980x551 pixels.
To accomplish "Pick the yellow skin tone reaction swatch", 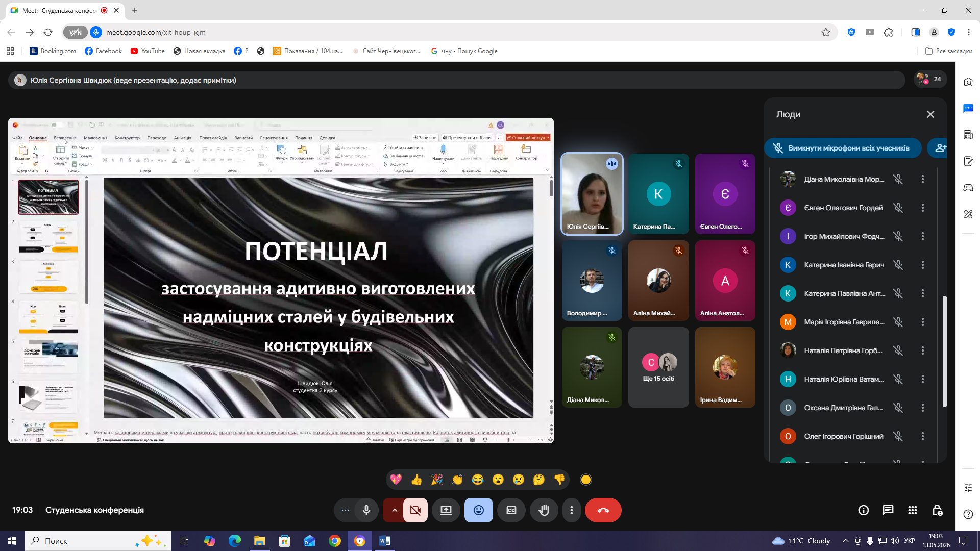I will pos(586,480).
